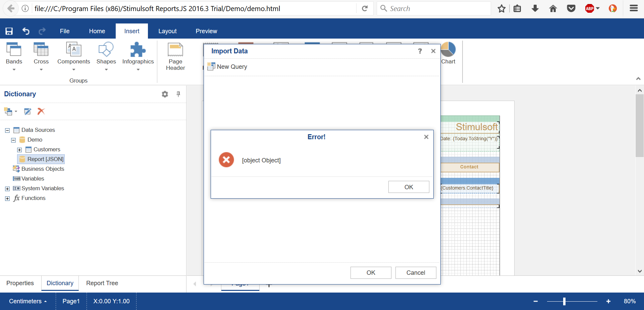Viewport: 644px width, 310px height.
Task: Click the browser bookmark star icon
Action: tap(501, 9)
